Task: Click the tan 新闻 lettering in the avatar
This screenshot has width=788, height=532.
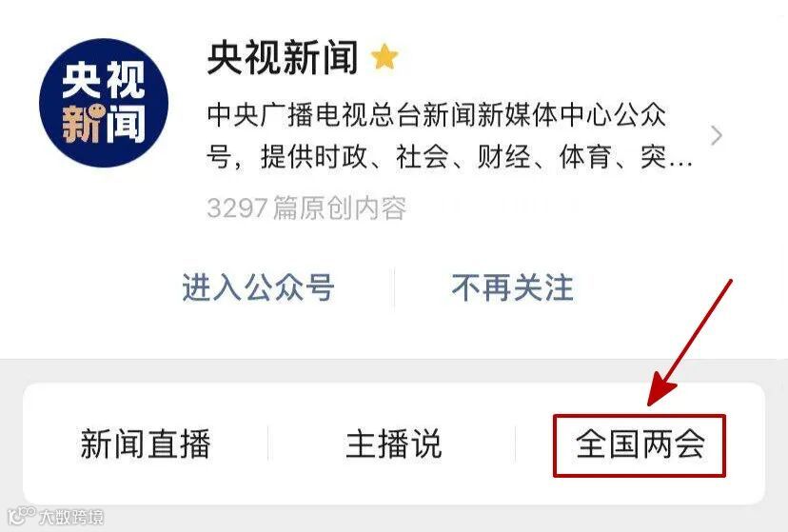Action: pos(104,123)
